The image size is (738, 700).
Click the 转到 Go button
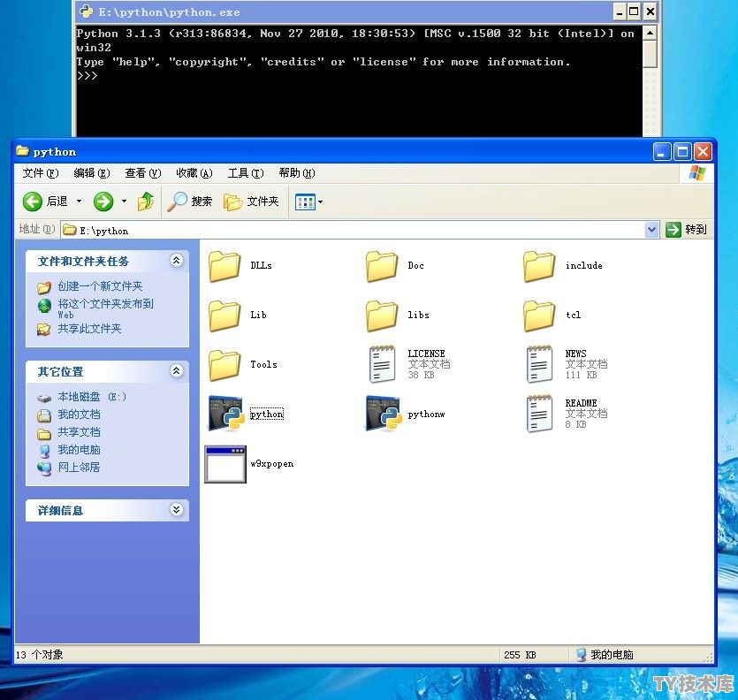[686, 230]
